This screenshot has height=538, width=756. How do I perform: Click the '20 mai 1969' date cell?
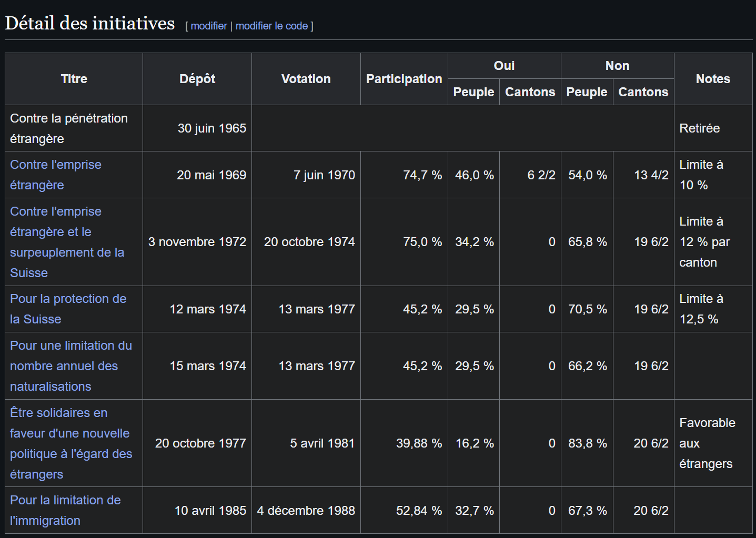point(197,175)
